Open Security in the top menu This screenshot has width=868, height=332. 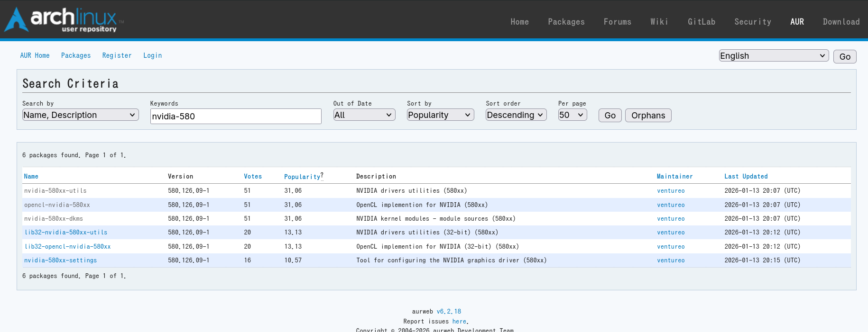pos(752,22)
